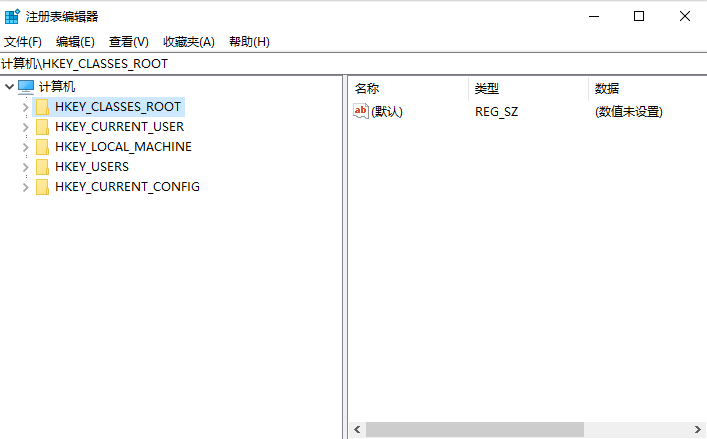
Task: Expand the HKEY_CURRENT_USER key
Action: [x=26, y=127]
